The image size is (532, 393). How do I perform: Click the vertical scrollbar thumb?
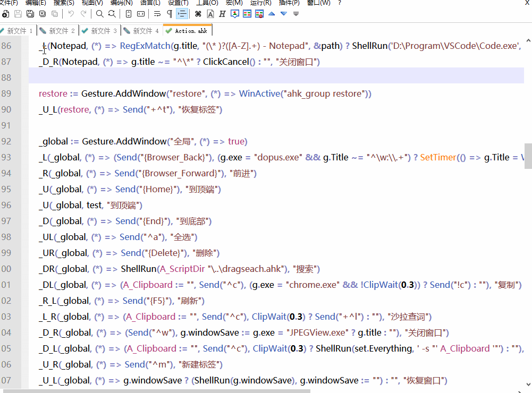pos(528,156)
